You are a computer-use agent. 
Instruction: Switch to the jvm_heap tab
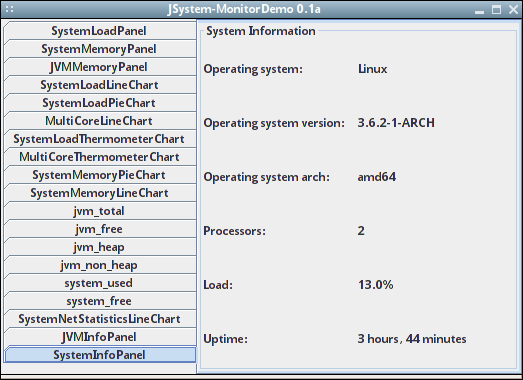[100, 247]
